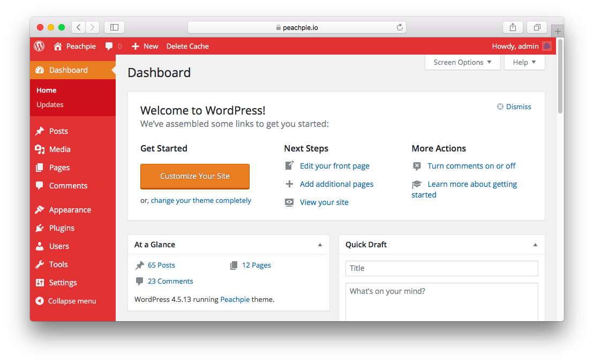Click the Posts pushpin icon in sidebar
The width and height of the screenshot is (594, 364).
[40, 131]
